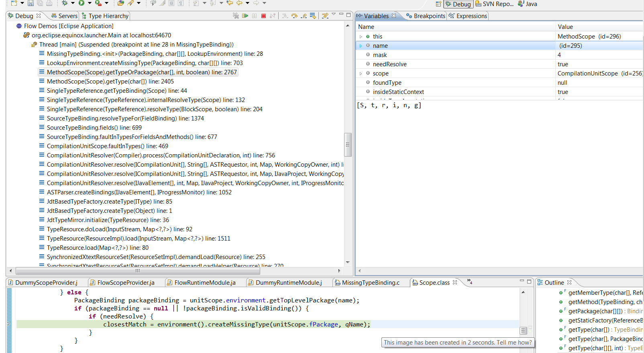The image size is (644, 353).
Task: Open Back navigation history dropdown
Action: coord(247,3)
